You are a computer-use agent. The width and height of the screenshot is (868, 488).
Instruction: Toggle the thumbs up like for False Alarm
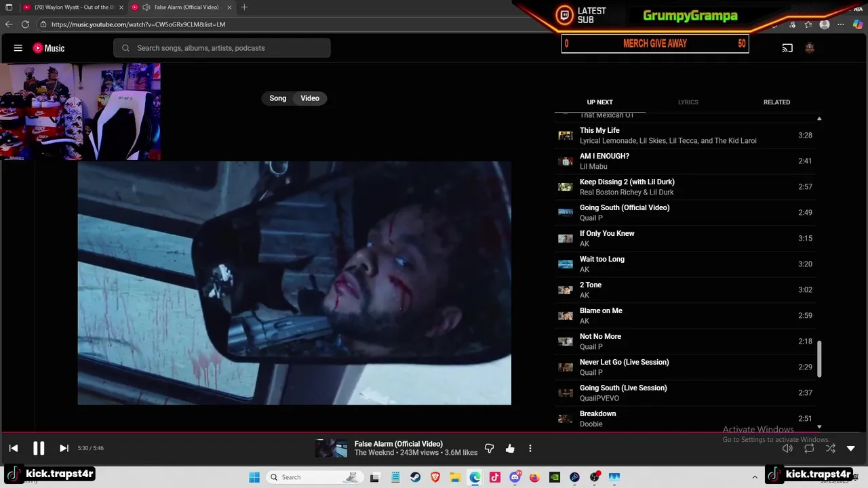(510, 448)
